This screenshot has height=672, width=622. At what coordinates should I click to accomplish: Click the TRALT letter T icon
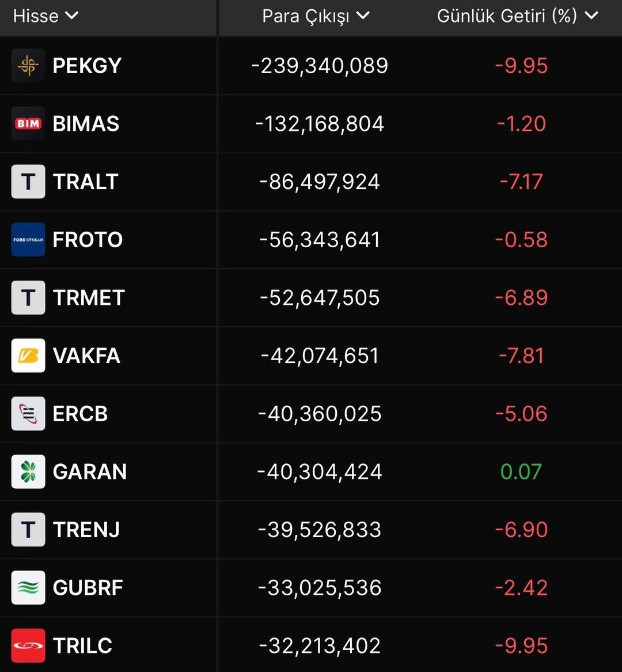coord(28,182)
